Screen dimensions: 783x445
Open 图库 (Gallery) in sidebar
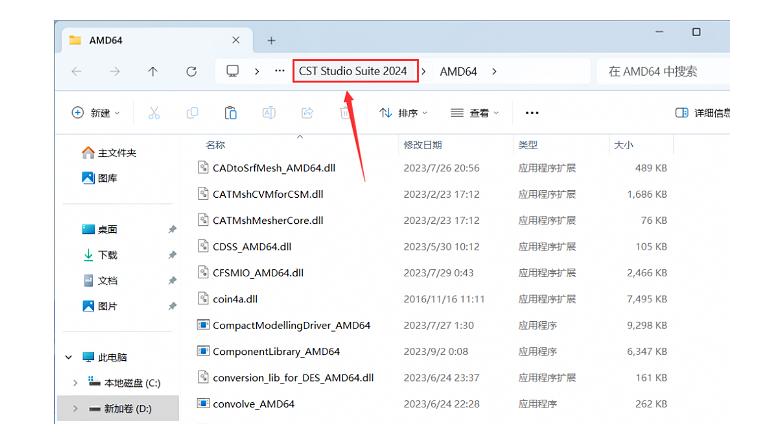pyautogui.click(x=99, y=178)
